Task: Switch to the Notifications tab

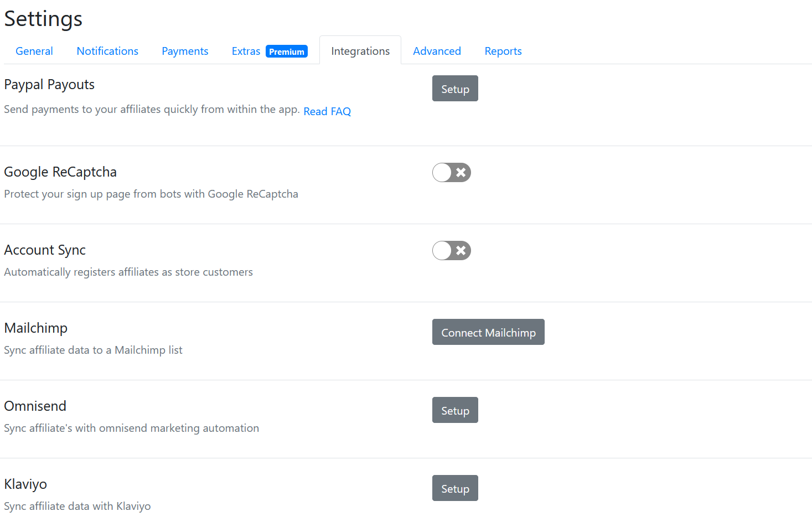Action: (x=107, y=51)
